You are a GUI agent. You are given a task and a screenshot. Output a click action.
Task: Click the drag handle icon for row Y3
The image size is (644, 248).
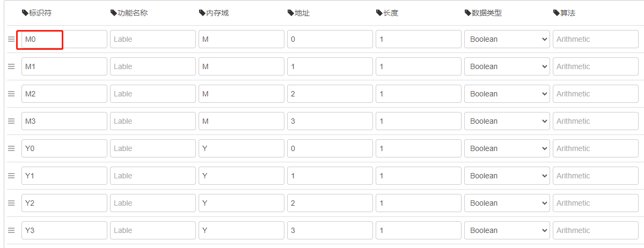click(x=11, y=230)
